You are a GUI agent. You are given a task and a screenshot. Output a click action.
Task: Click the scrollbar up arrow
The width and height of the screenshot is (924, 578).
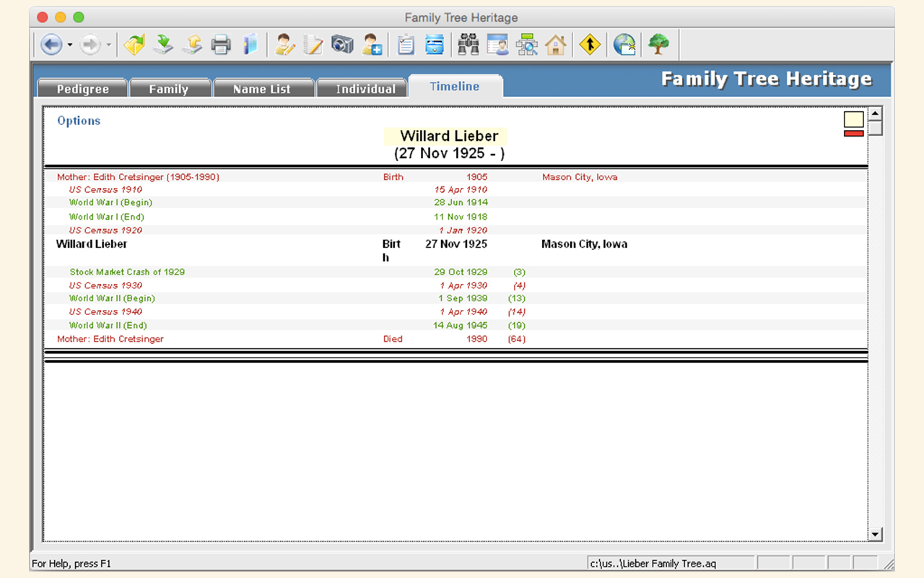coord(876,114)
